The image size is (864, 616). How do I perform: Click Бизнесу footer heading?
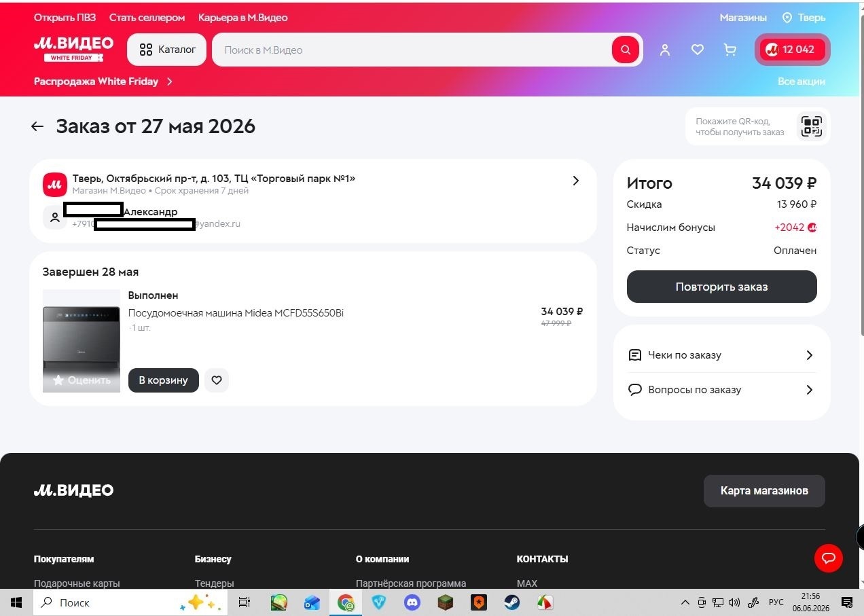(213, 559)
